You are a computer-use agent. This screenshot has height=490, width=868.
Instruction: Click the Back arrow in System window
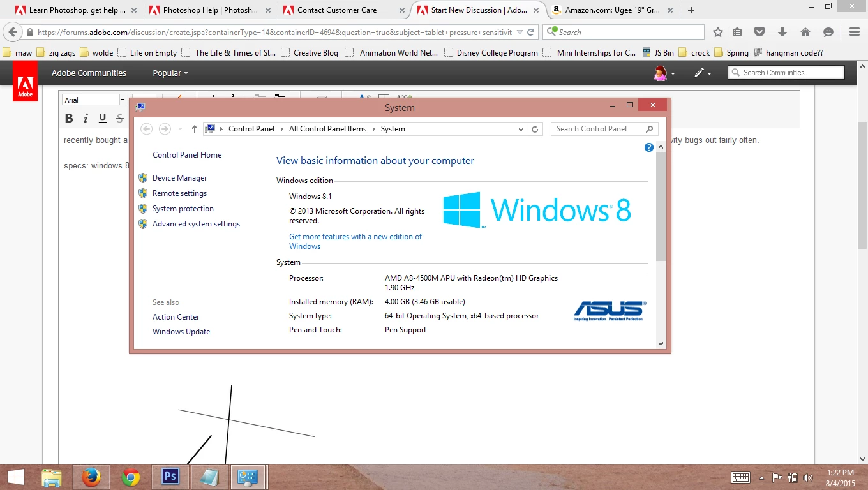146,129
